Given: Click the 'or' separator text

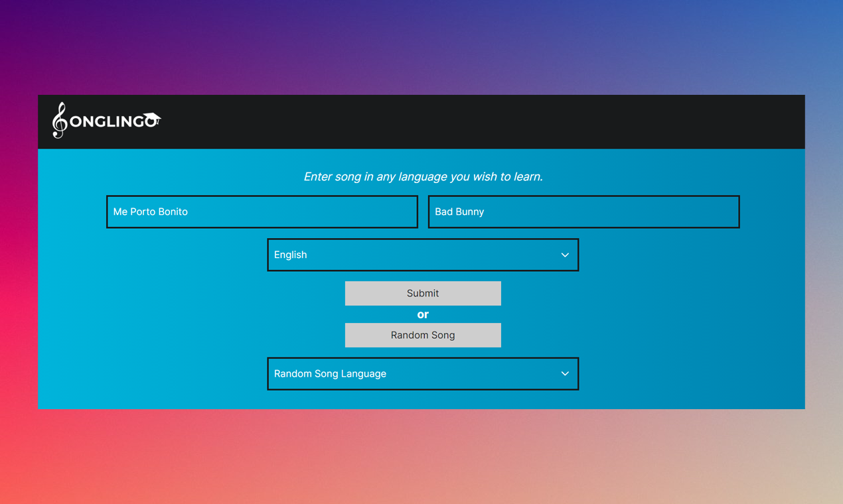Looking at the screenshot, I should tap(423, 314).
